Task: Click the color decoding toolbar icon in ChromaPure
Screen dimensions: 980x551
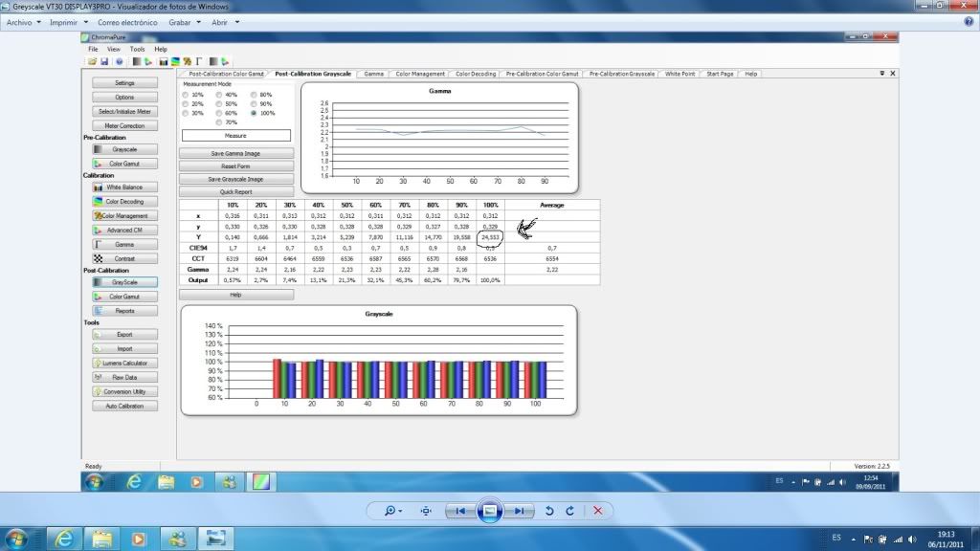Action: point(175,62)
